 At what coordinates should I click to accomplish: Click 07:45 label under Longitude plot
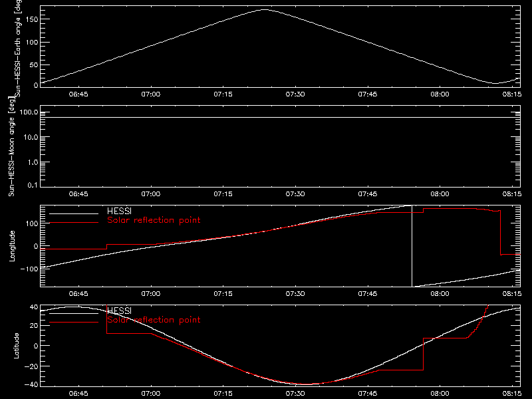pos(368,293)
